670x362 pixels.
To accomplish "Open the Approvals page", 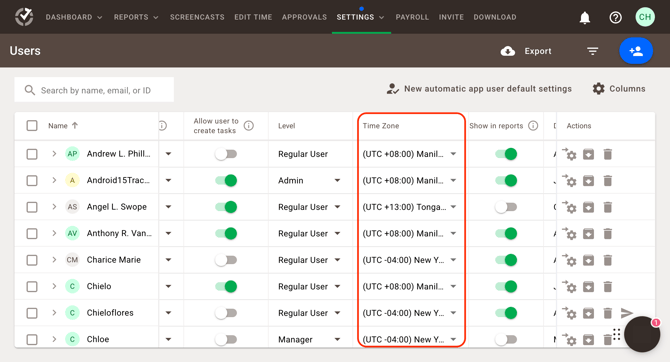I will 304,17.
